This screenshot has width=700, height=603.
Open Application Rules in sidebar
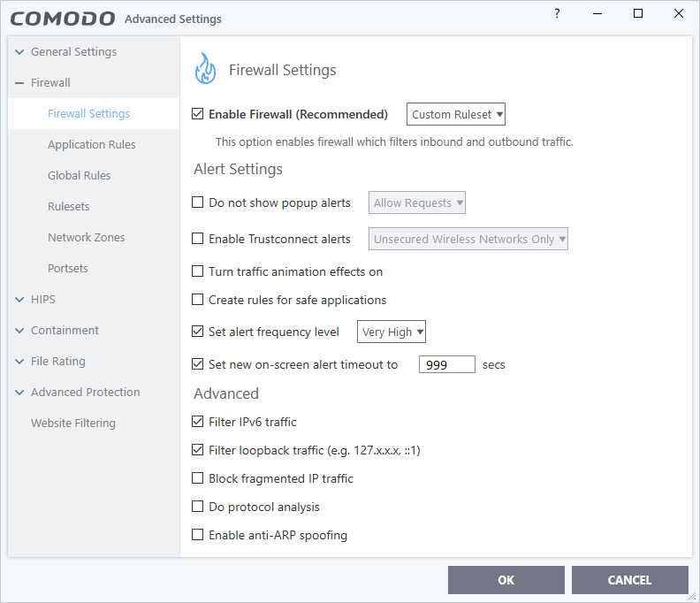point(92,145)
